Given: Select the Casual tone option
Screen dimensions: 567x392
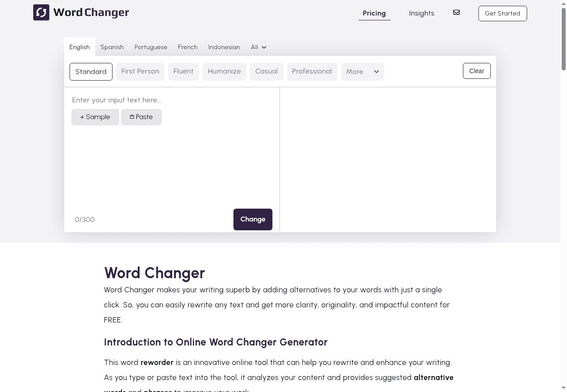Looking at the screenshot, I should coord(266,71).
